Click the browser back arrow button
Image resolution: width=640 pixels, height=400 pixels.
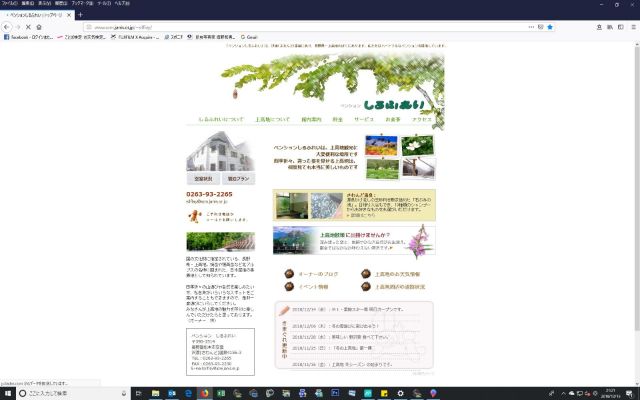click(7, 27)
